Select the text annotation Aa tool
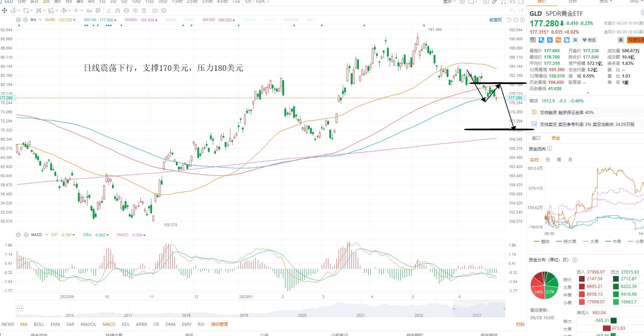This screenshot has height=336, width=644. (89, 11)
